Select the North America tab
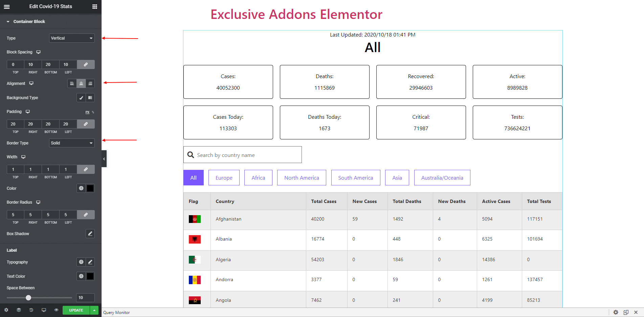644x317 pixels. pos(302,178)
